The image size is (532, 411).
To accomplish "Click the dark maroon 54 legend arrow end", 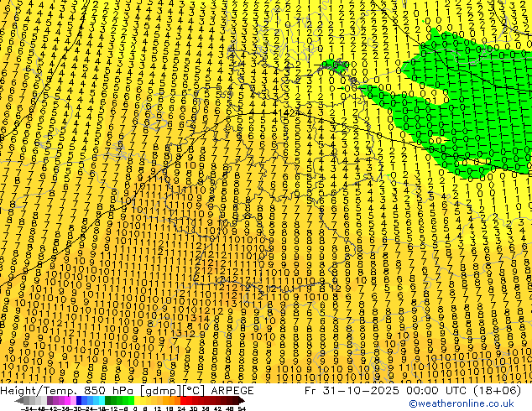I will [242, 401].
